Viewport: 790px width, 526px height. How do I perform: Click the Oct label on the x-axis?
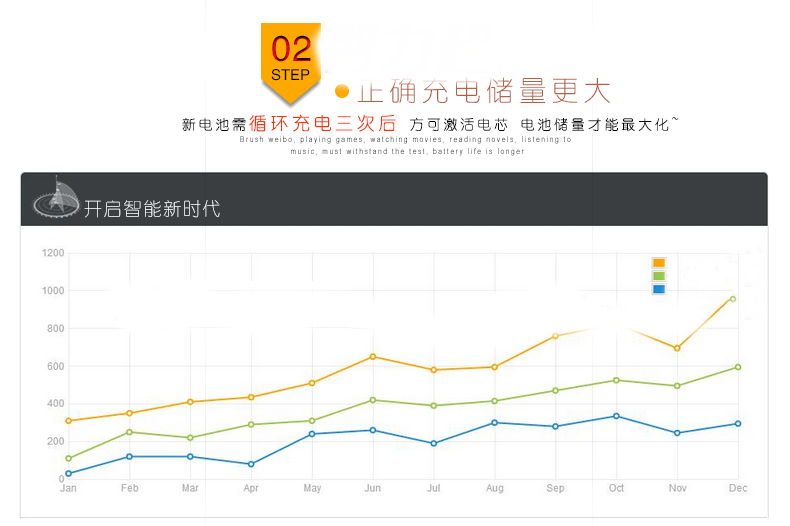(x=616, y=488)
